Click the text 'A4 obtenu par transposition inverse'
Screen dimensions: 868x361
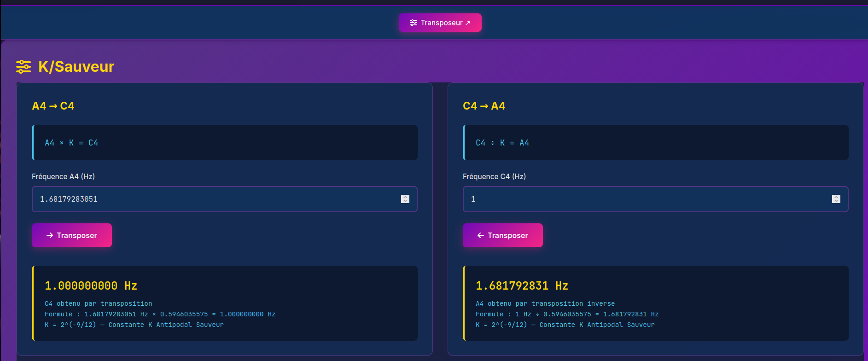point(545,303)
